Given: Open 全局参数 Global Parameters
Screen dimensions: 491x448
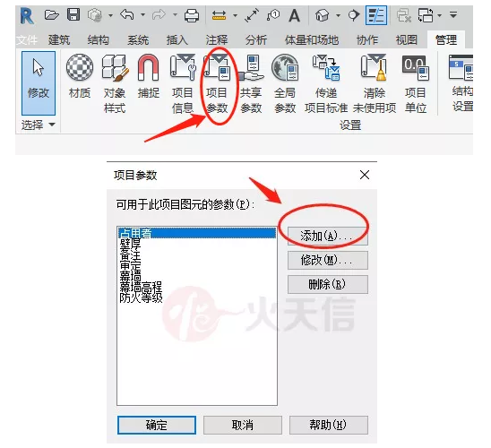Looking at the screenshot, I should (285, 83).
